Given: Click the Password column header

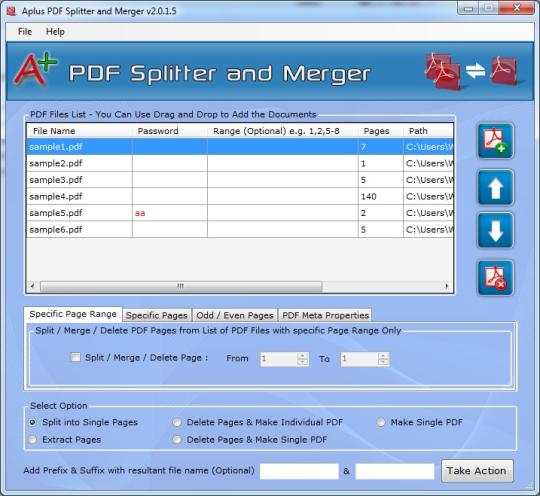Looking at the screenshot, I should pos(170,131).
